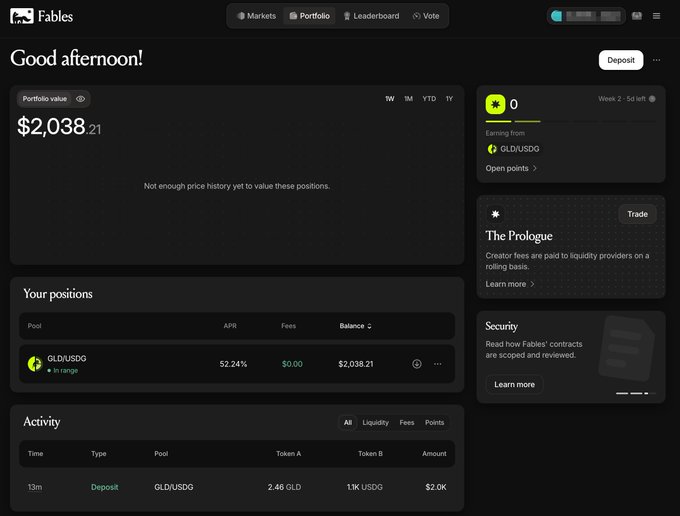Viewport: 680px width, 516px height.
Task: Click the Security card pagination dots
Action: [x=635, y=393]
